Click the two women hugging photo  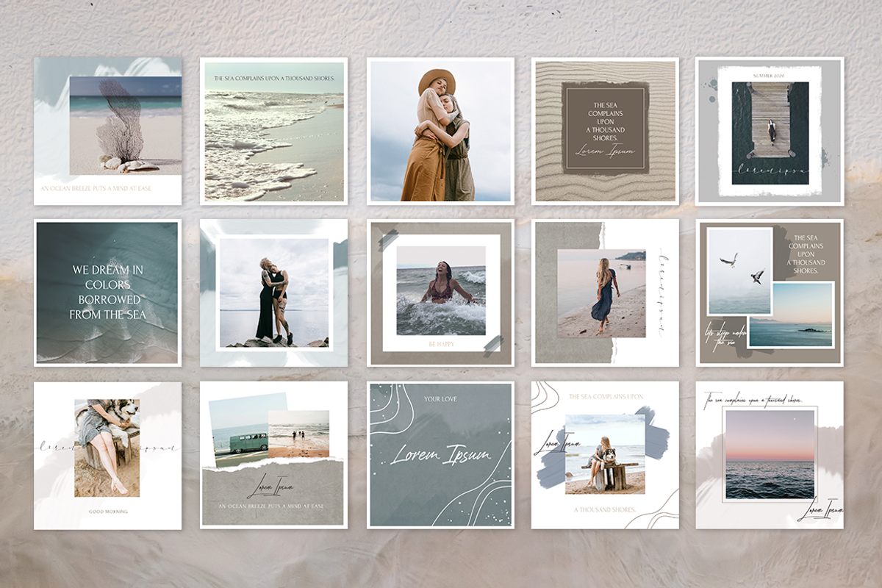pos(440,131)
